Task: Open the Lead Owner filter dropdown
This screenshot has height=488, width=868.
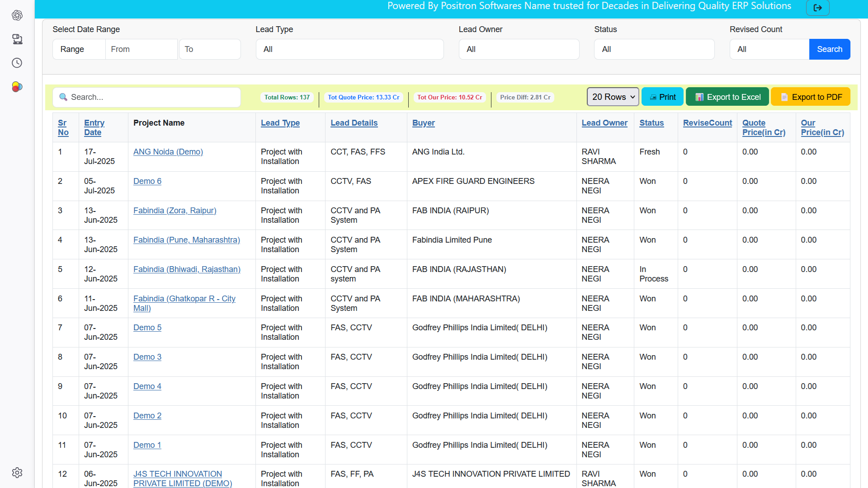Action: [x=519, y=49]
